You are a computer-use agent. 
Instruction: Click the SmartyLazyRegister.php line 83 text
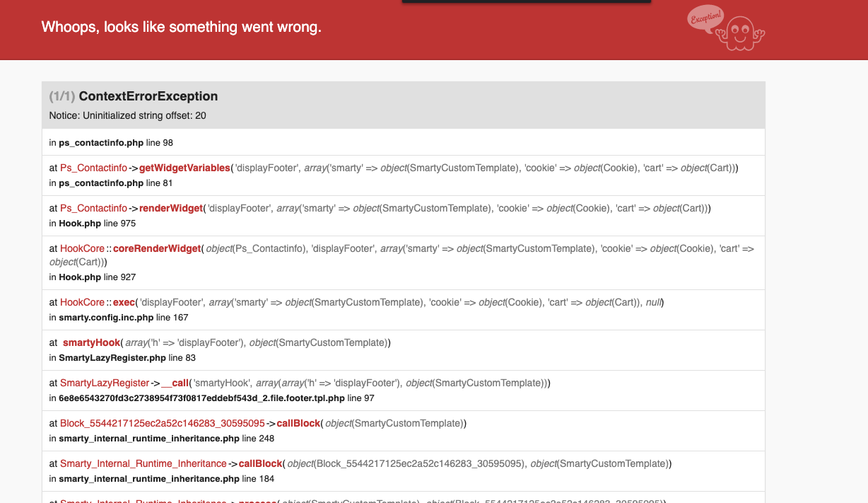click(116, 358)
